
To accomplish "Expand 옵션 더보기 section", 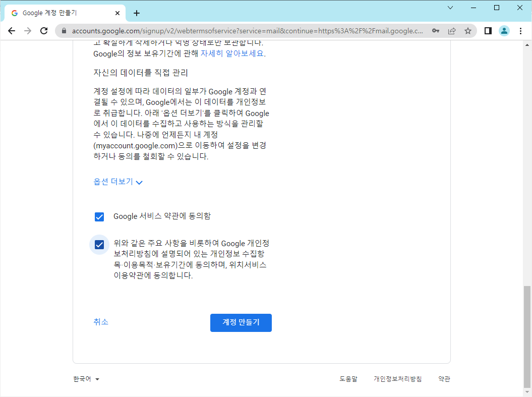I will [x=117, y=182].
